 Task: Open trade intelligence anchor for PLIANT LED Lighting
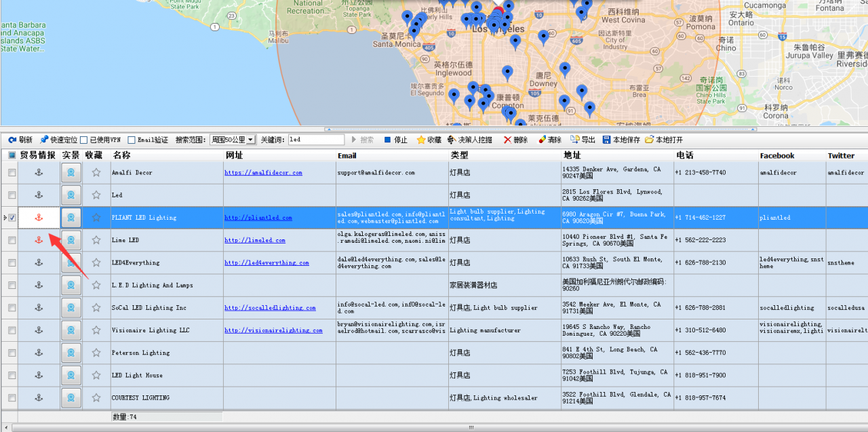click(39, 218)
